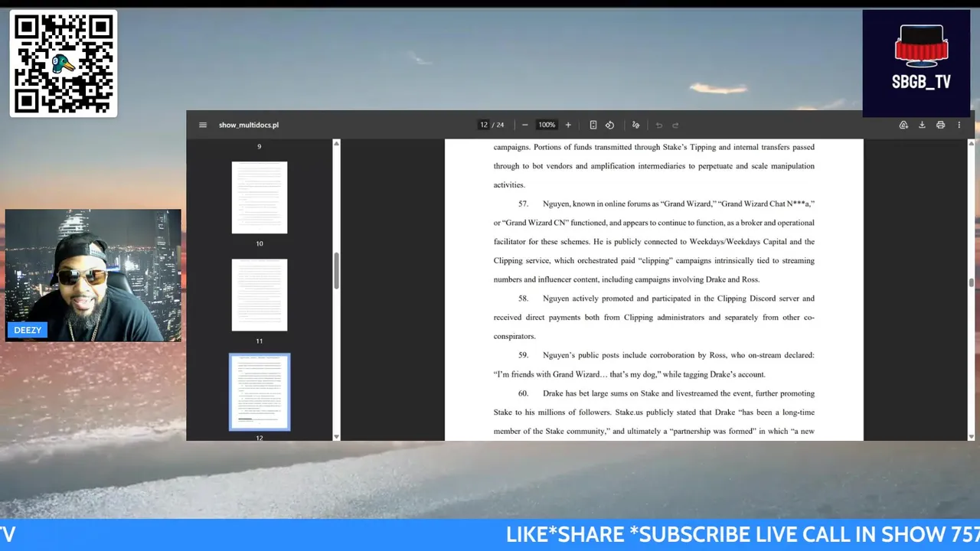980x551 pixels.
Task: Open the PDF viewer more actions menu
Action: tap(959, 125)
